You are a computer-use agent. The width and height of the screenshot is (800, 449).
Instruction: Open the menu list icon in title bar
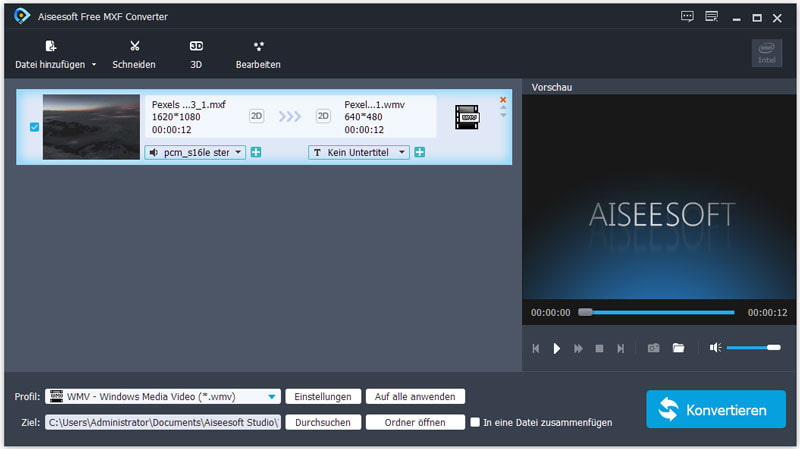711,17
